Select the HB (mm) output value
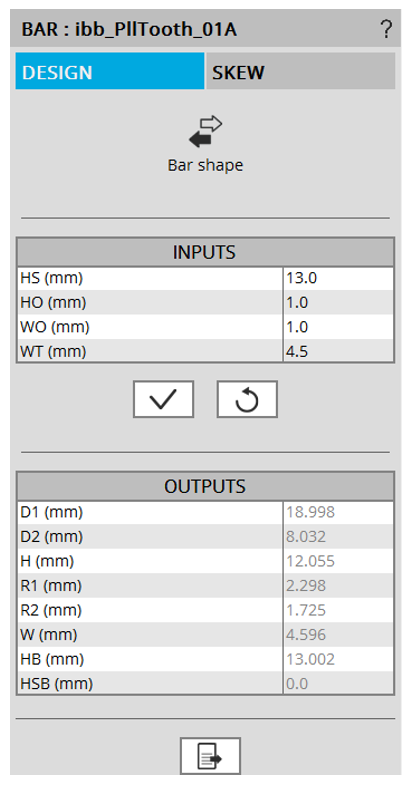Screen dimensions: 417x789 coord(338,659)
